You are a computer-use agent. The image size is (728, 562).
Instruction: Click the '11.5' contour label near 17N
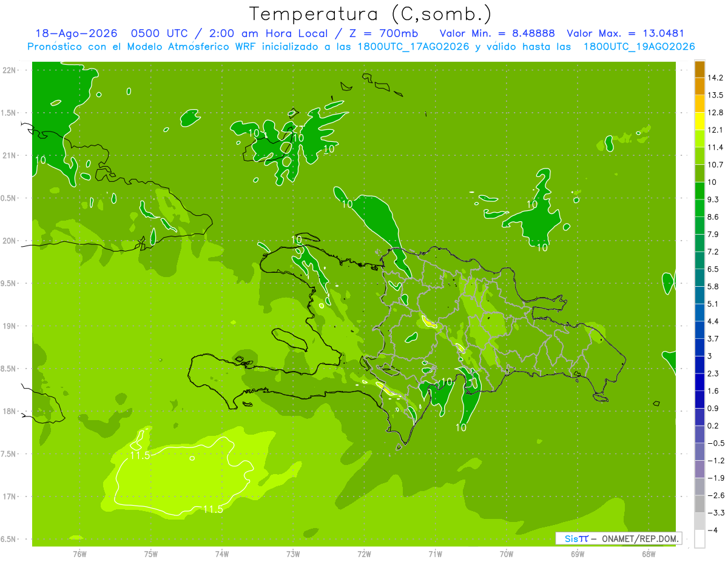213,509
